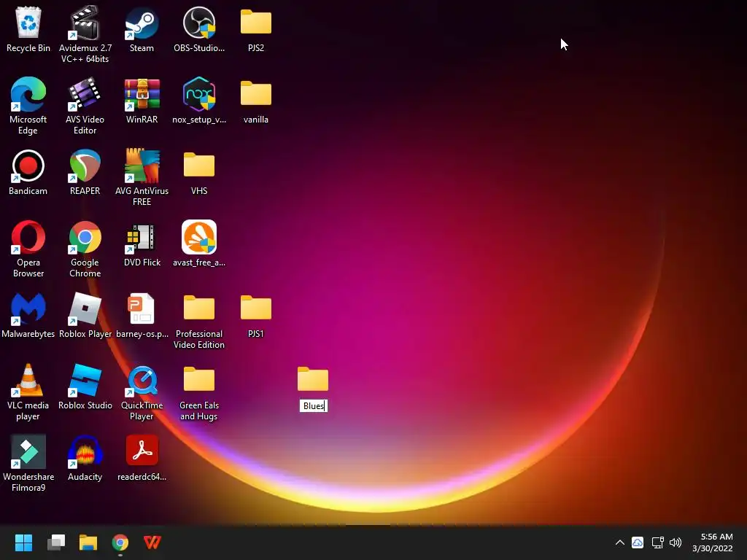Select the Recycle Bin icon
The width and height of the screenshot is (747, 560).
pos(28,23)
